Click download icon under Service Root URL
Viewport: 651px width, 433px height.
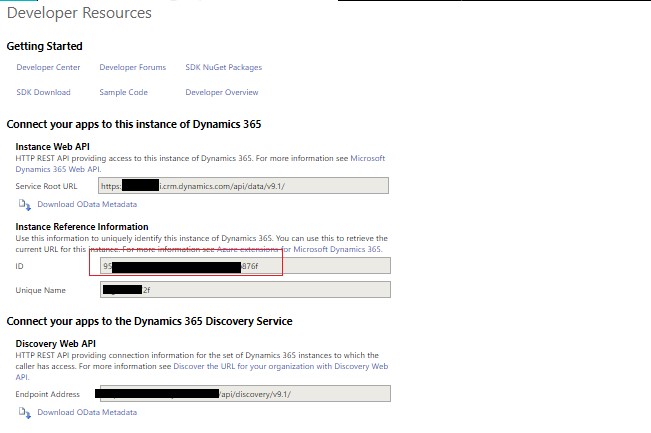24,205
